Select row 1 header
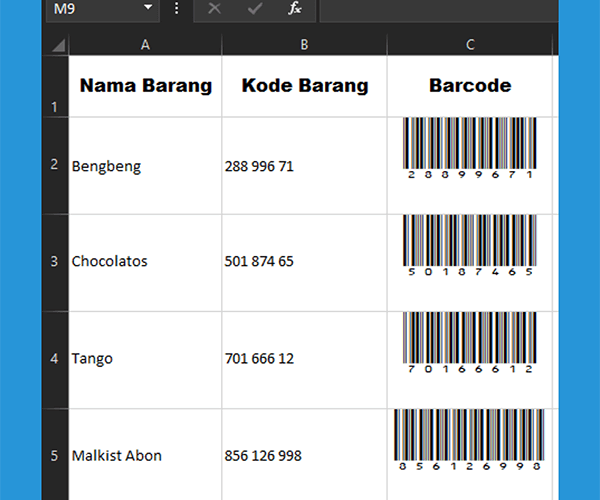 point(55,86)
